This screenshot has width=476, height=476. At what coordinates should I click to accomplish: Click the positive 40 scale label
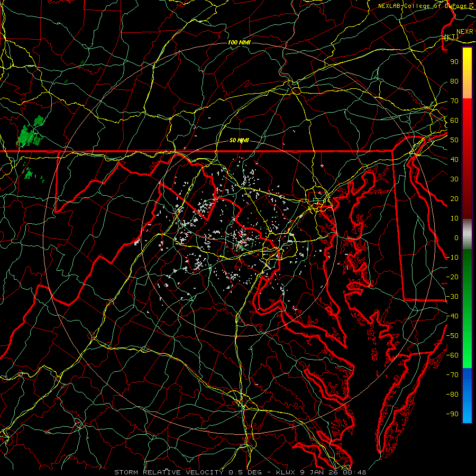click(x=454, y=159)
